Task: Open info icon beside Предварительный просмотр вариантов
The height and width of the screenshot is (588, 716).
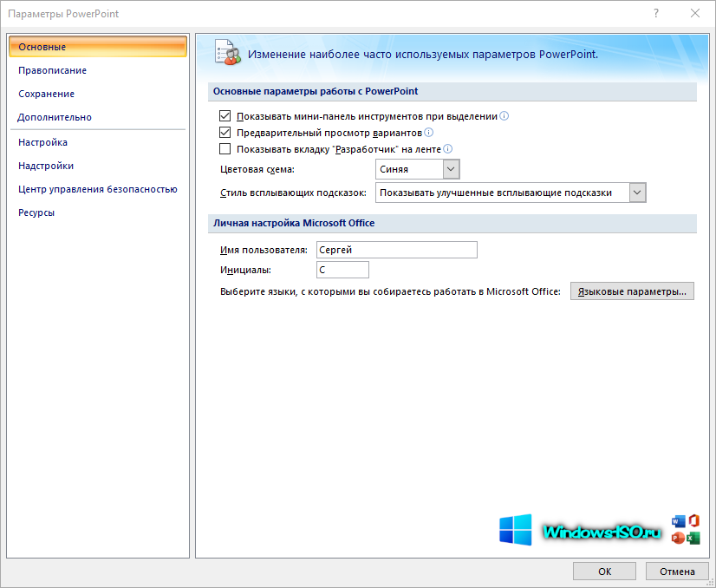Action: 429,133
